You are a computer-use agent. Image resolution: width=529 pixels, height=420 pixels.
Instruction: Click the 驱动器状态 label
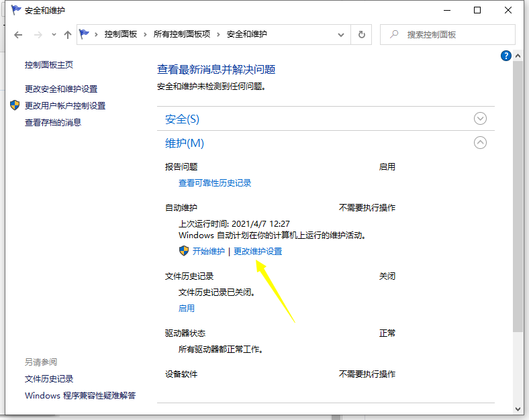185,333
